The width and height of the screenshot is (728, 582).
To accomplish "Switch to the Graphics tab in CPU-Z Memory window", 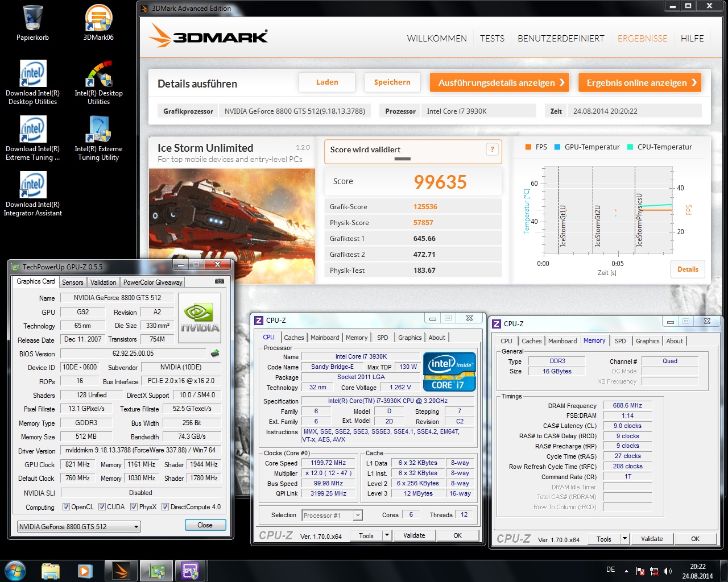I will point(648,341).
